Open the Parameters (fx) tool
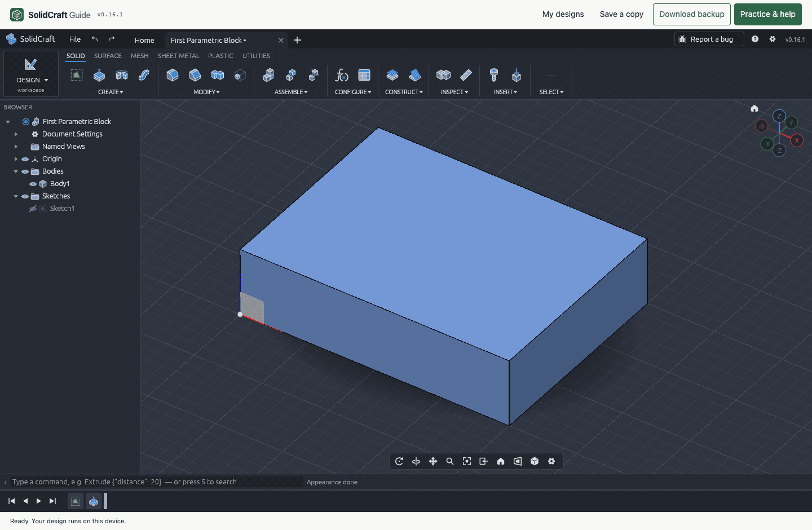This screenshot has height=530, width=812. tap(342, 75)
